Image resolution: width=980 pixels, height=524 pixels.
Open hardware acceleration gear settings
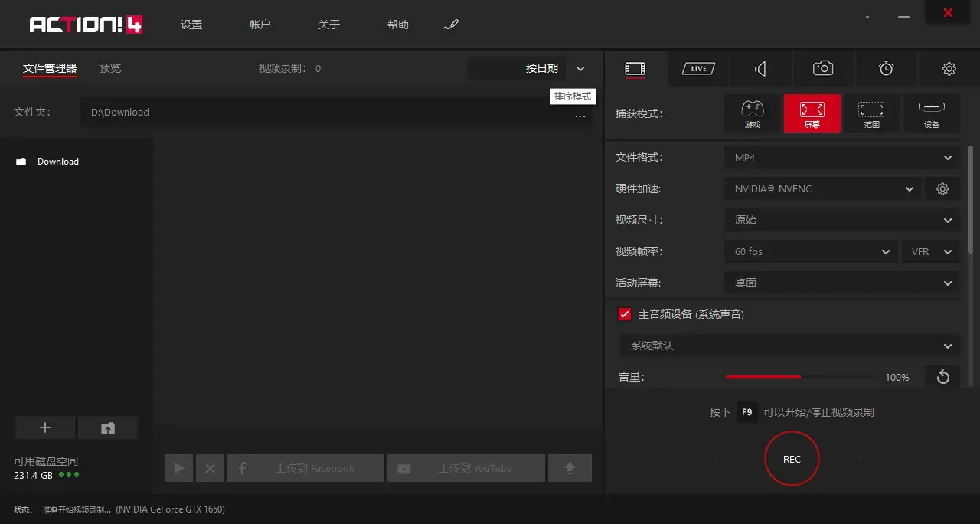(942, 189)
